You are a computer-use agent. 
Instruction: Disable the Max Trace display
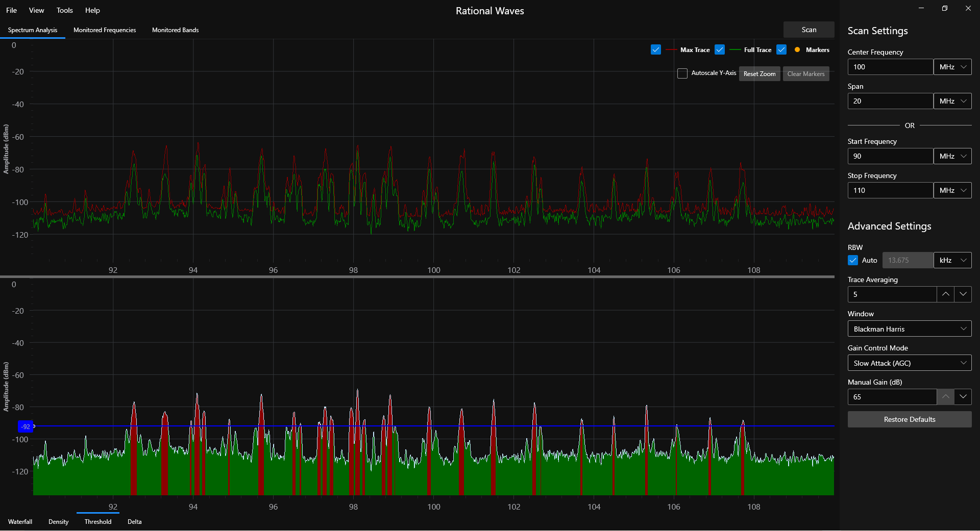655,49
